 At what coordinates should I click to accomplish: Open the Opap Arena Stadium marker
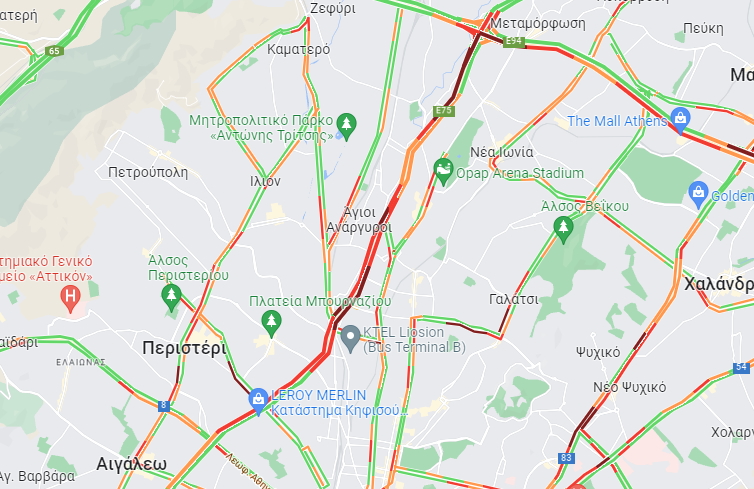pyautogui.click(x=443, y=171)
